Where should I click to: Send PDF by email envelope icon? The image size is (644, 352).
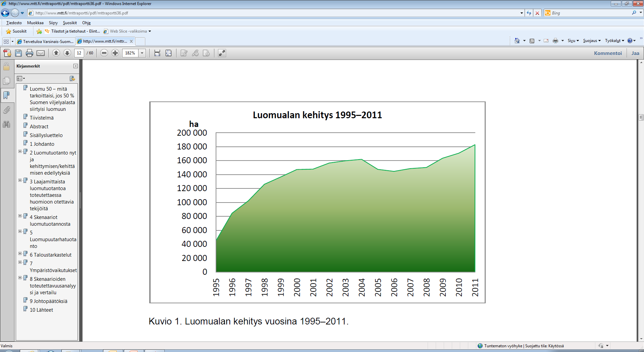tap(41, 53)
